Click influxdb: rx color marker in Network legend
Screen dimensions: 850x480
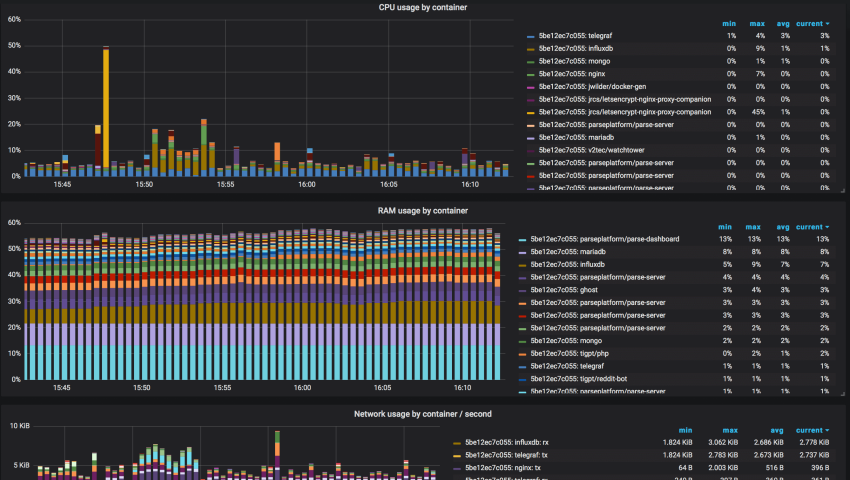tap(457, 442)
